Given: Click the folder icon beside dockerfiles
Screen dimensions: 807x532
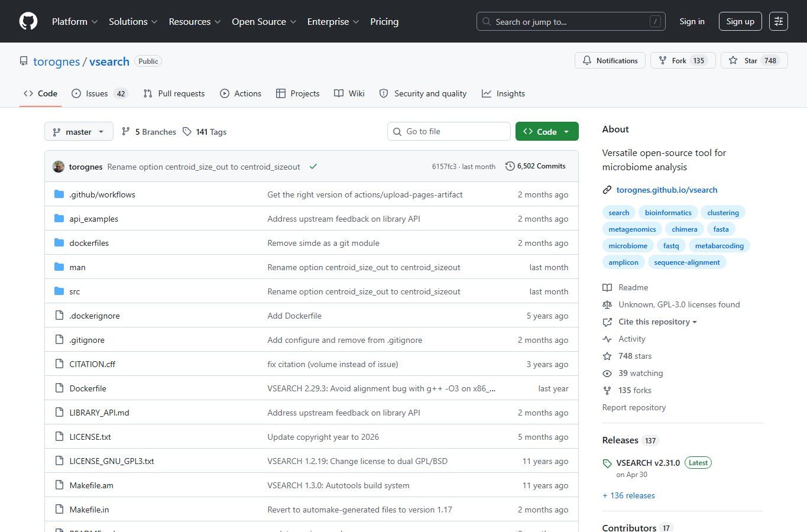Looking at the screenshot, I should (59, 243).
